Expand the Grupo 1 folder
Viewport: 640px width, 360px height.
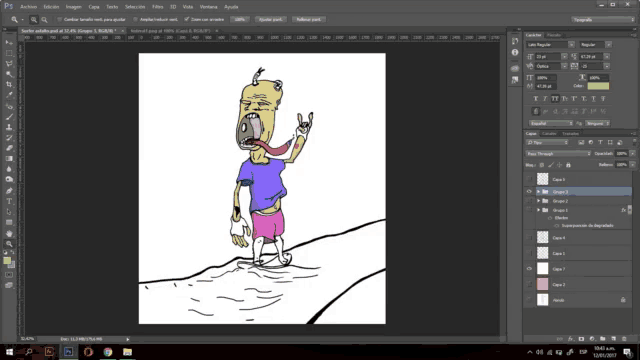point(538,210)
